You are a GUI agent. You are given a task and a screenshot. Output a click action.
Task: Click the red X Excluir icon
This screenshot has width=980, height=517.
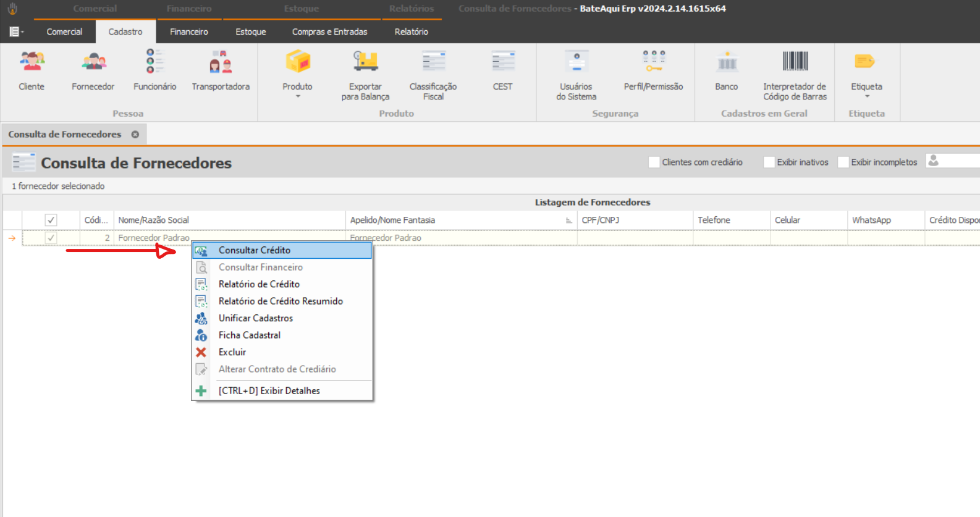click(x=201, y=352)
